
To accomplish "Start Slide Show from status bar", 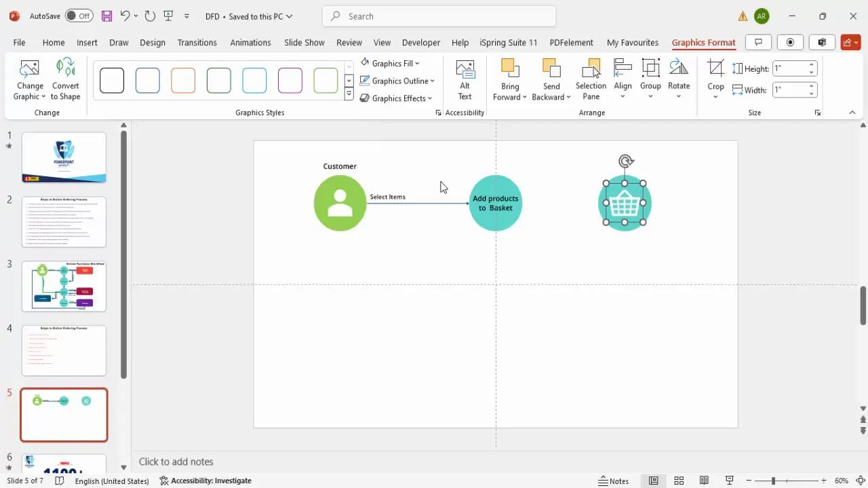I will pos(730,481).
